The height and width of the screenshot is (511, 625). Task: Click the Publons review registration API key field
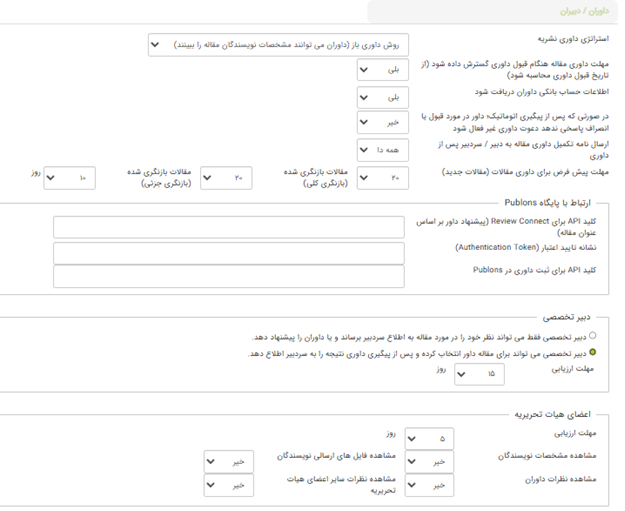click(x=229, y=276)
